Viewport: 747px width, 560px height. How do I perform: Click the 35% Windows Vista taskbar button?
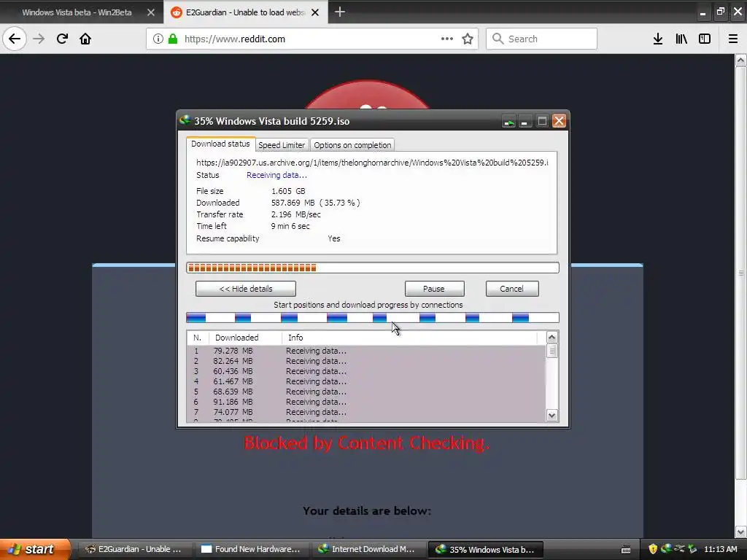point(485,549)
